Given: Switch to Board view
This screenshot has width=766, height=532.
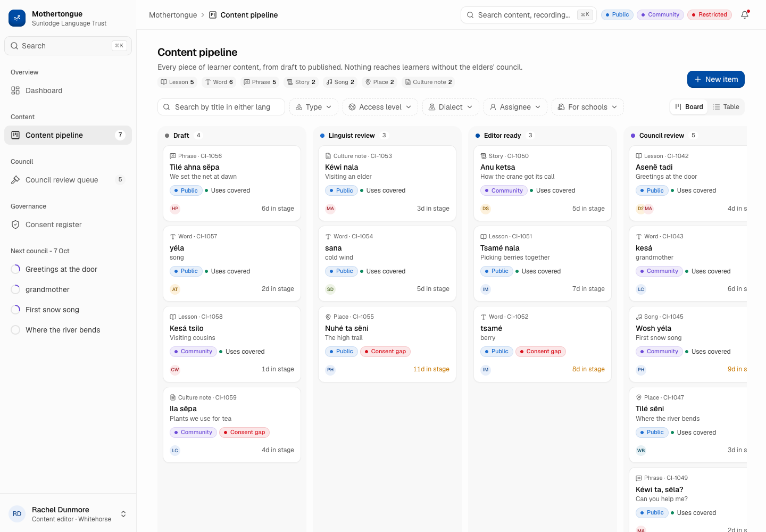Looking at the screenshot, I should click(x=689, y=107).
